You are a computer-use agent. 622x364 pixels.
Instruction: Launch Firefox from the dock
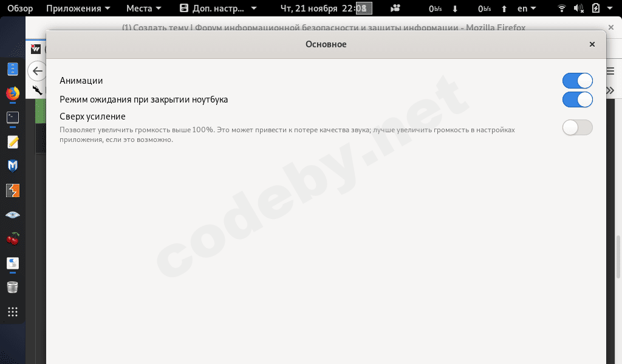(x=12, y=93)
